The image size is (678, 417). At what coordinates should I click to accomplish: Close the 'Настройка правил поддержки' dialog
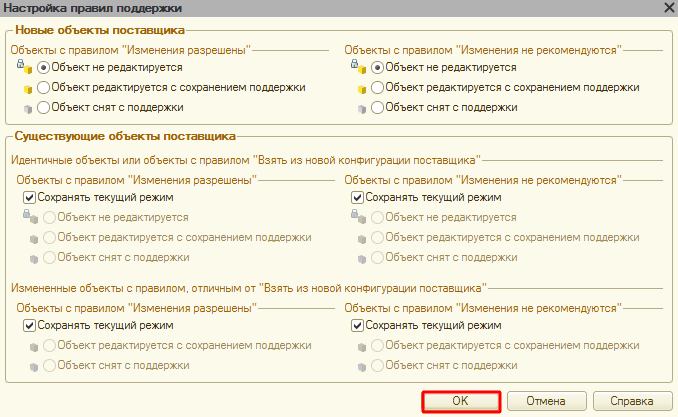[x=670, y=8]
